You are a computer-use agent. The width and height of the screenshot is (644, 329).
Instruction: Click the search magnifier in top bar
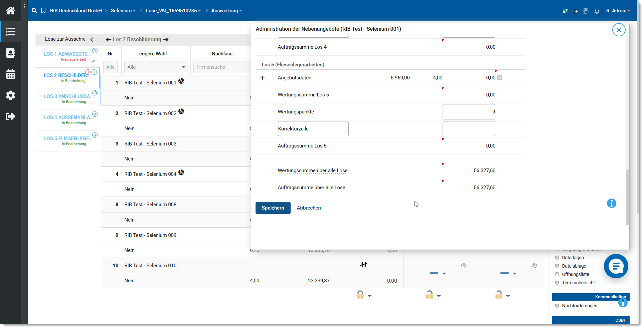[x=34, y=11]
